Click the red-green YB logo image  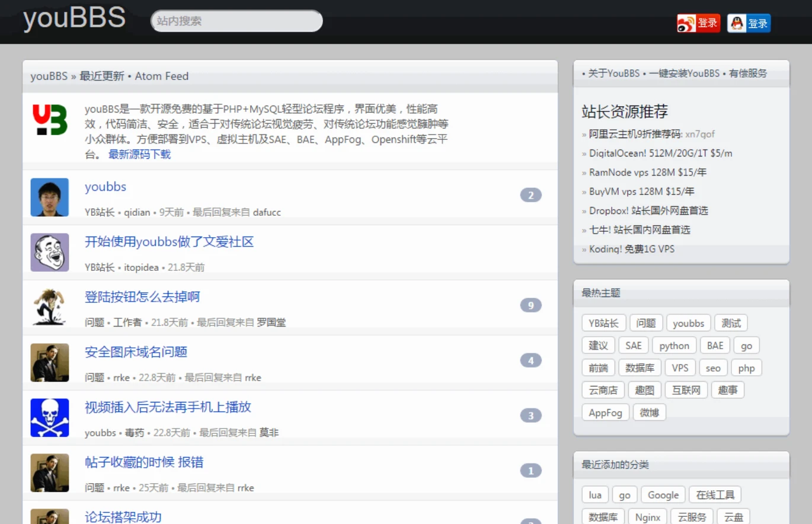[50, 120]
